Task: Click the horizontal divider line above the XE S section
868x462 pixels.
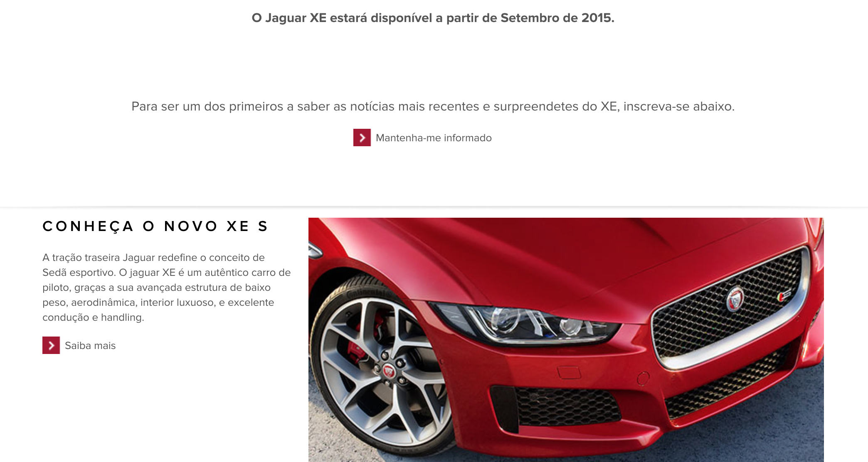Action: (434, 206)
